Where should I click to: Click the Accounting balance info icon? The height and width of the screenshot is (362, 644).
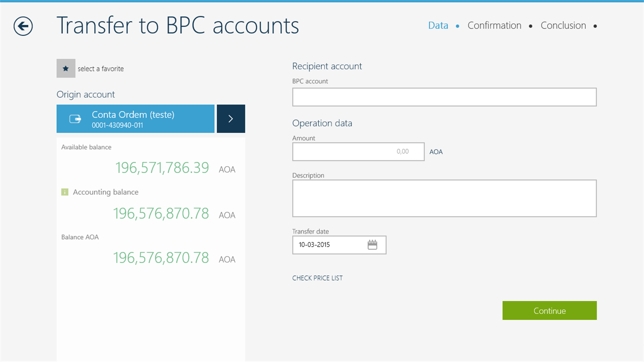pyautogui.click(x=65, y=192)
